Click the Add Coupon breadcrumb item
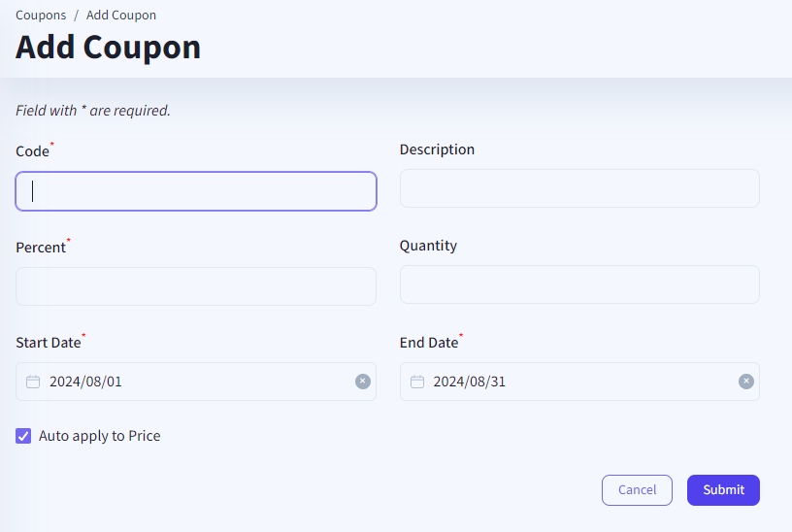Image resolution: width=792 pixels, height=532 pixels. (121, 15)
